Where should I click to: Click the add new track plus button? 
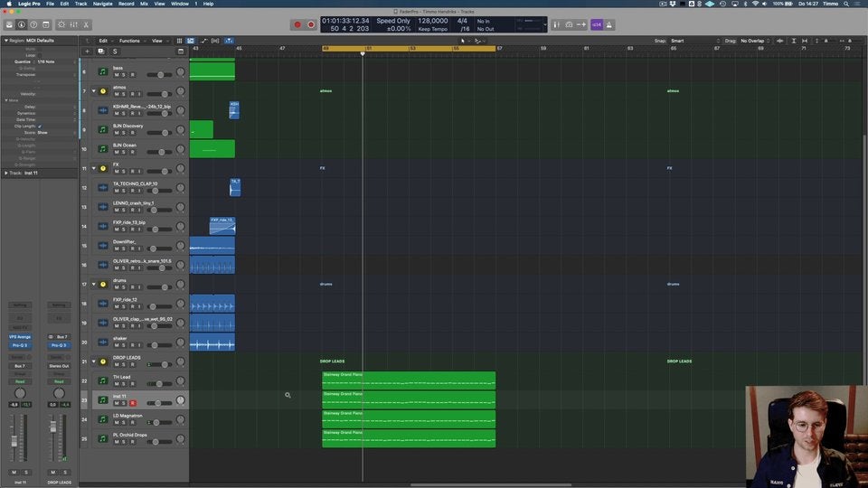(x=88, y=52)
